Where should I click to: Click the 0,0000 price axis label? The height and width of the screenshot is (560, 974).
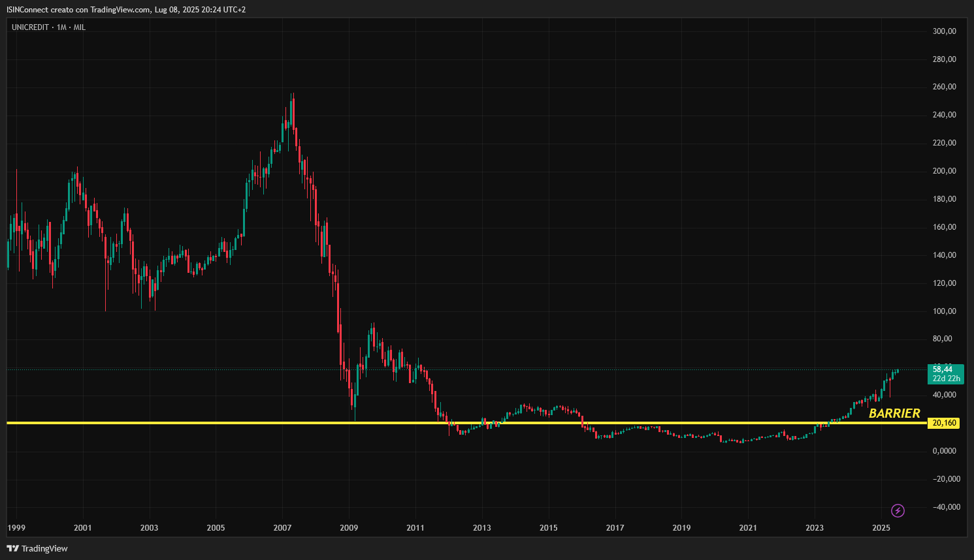945,451
